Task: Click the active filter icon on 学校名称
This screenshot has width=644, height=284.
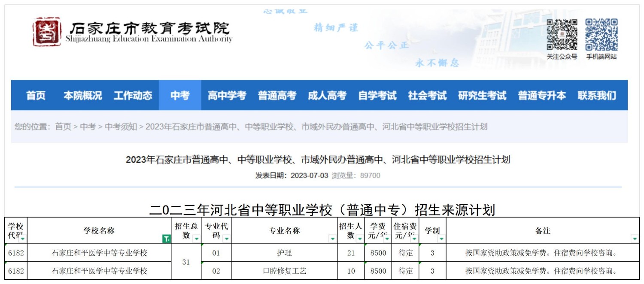Action: pos(167,239)
